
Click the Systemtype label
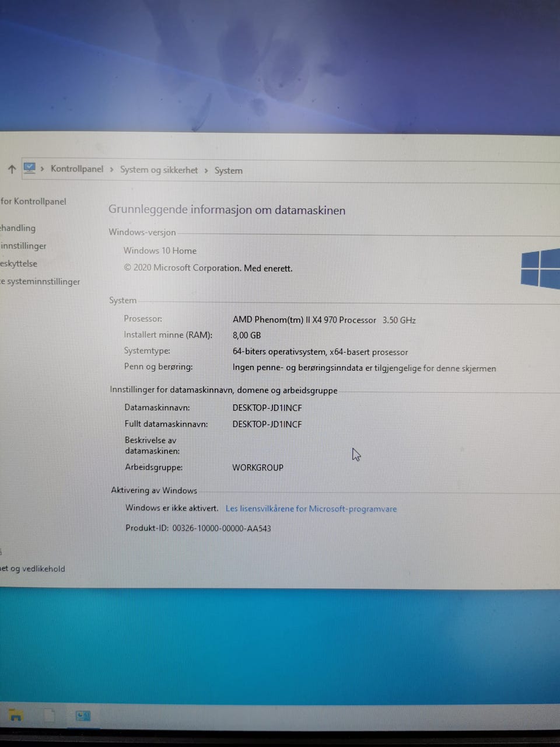(147, 351)
